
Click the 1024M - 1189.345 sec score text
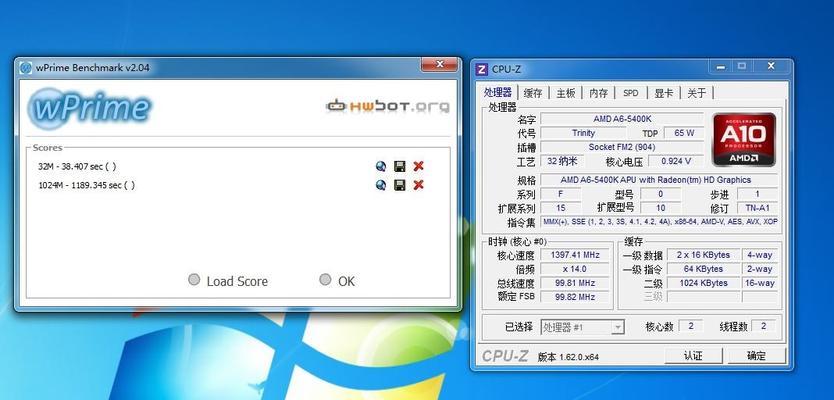[x=87, y=185]
